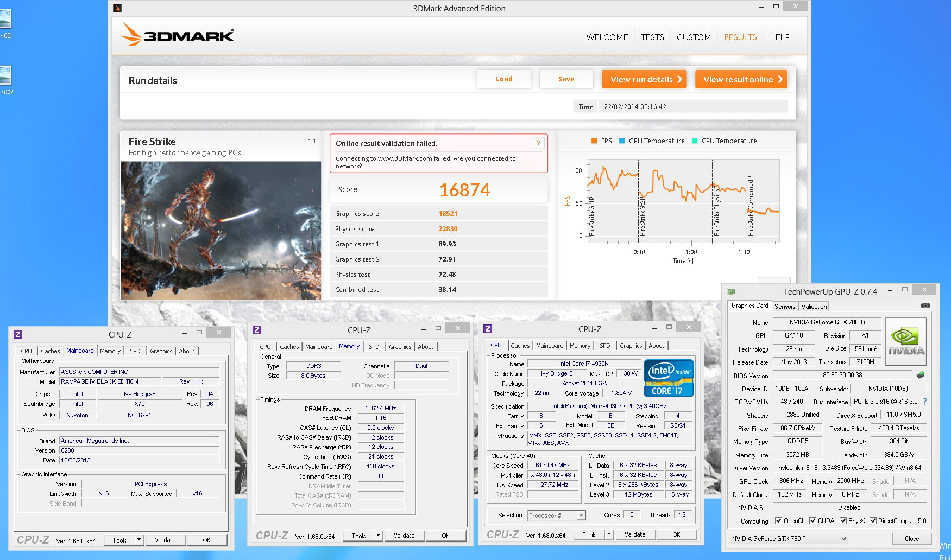This screenshot has height=560, width=951.
Task: Open About tab in CPU-Z Memory window
Action: 426,347
